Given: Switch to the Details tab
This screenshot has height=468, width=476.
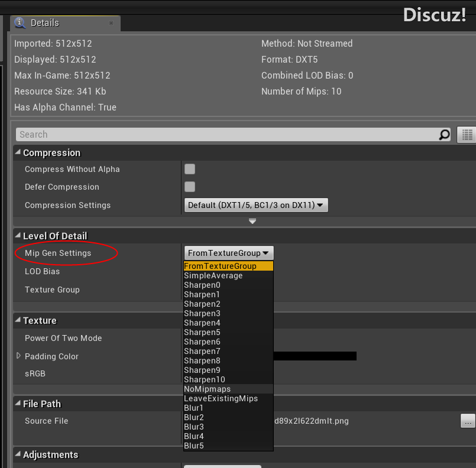Looking at the screenshot, I should click(44, 23).
